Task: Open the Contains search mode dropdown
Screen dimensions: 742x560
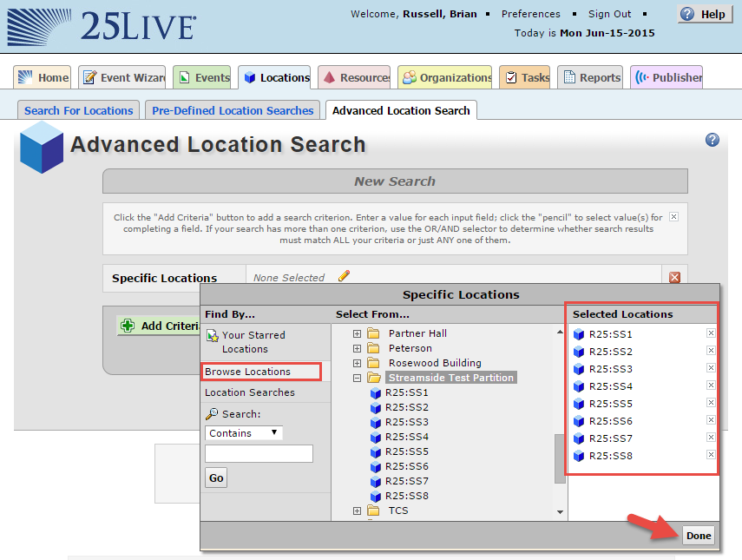Action: pos(244,433)
